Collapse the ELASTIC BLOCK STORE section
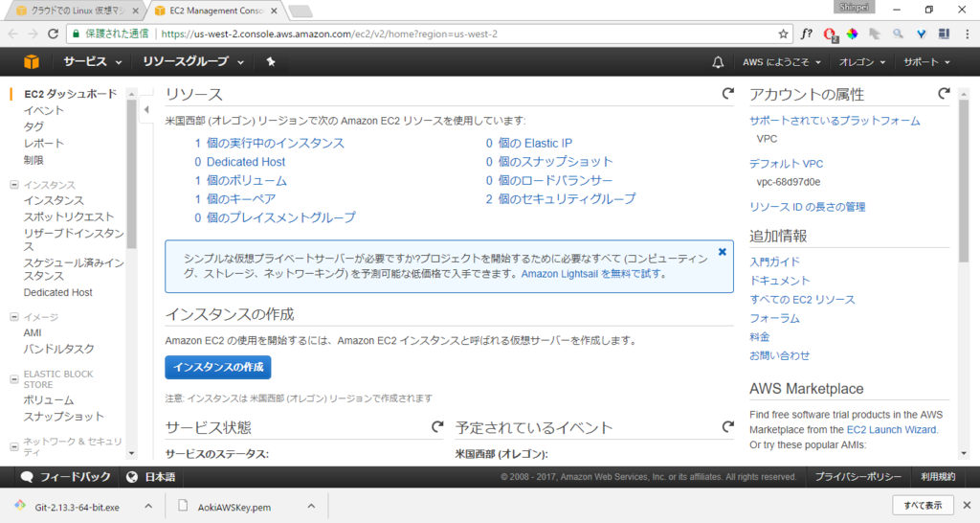 (13, 379)
